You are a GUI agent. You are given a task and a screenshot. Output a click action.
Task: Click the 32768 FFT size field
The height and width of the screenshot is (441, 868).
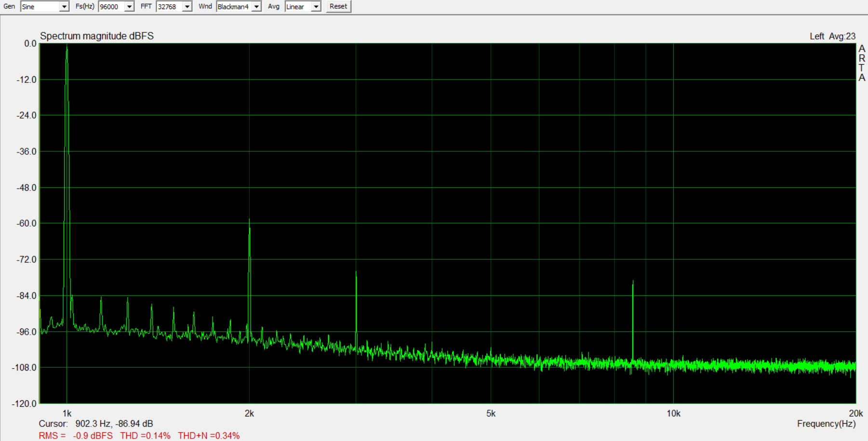[x=169, y=7]
